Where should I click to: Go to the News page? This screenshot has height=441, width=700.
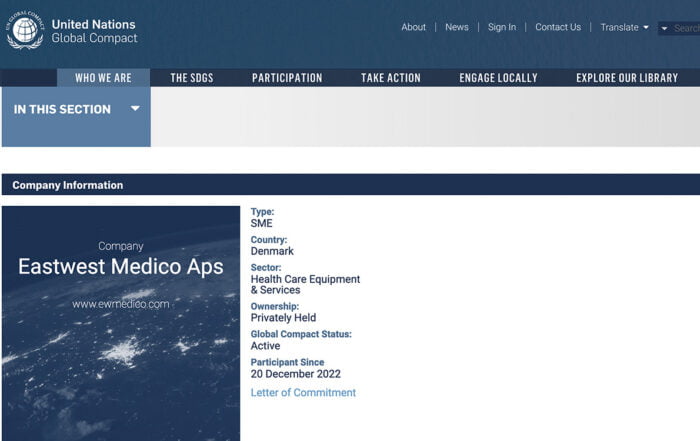click(457, 27)
